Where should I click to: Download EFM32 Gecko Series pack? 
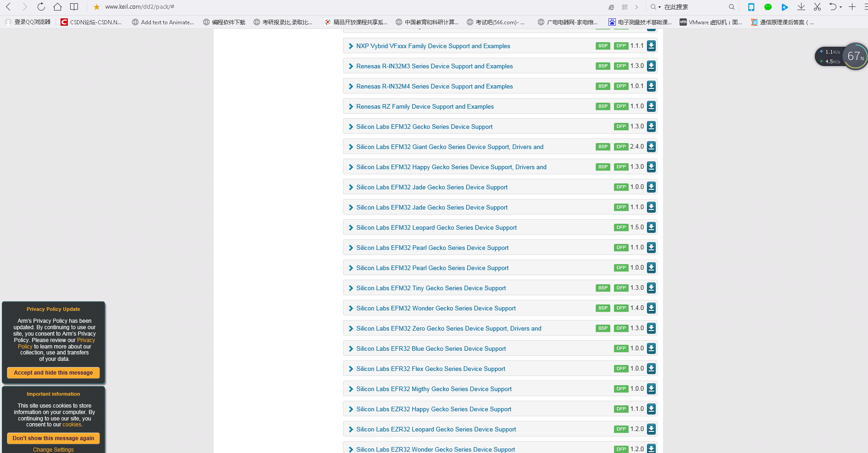(651, 127)
